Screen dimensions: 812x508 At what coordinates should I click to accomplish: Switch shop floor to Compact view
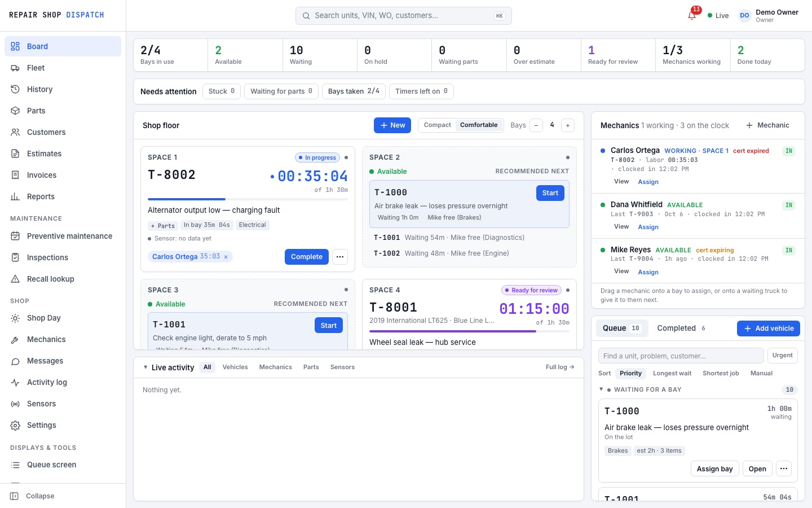(x=437, y=125)
